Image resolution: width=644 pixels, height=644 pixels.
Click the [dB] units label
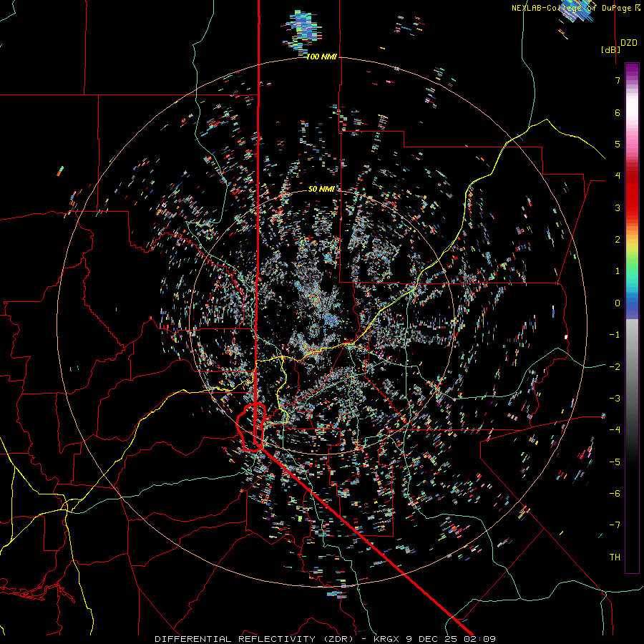pos(611,49)
